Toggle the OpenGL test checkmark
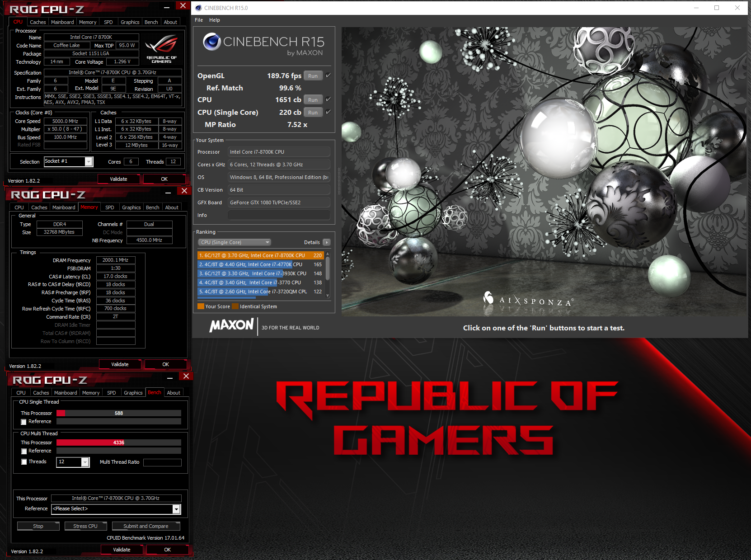The image size is (751, 560). tap(328, 75)
